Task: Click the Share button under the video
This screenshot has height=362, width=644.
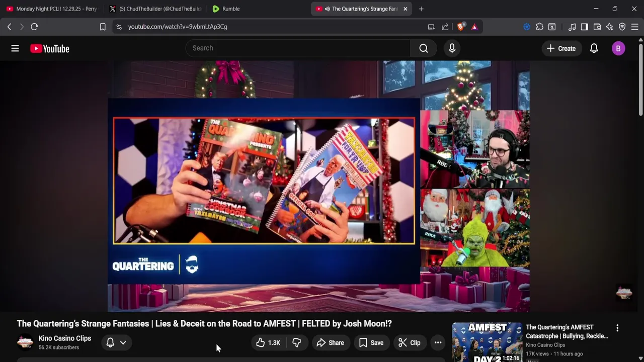Action: pyautogui.click(x=330, y=343)
